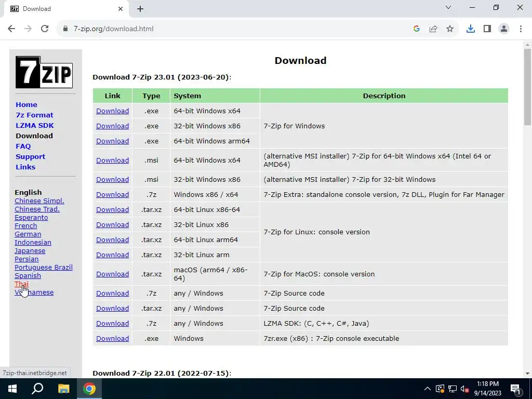Click the security tray icon
Image resolution: width=532 pixels, height=399 pixels.
click(440, 389)
